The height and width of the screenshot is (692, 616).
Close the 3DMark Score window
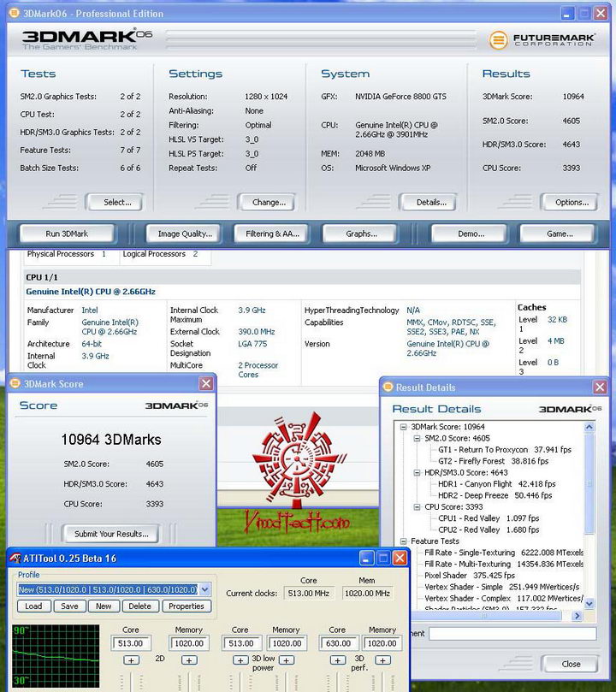click(x=206, y=383)
